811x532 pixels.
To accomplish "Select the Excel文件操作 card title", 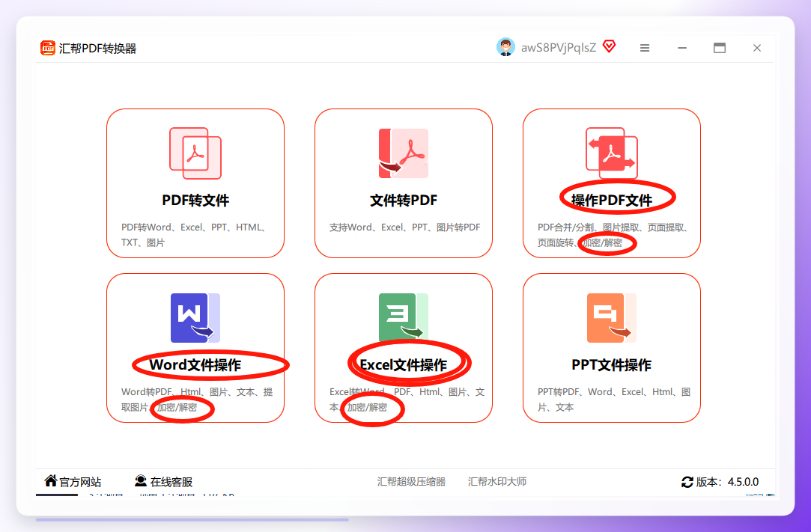I will (x=404, y=365).
